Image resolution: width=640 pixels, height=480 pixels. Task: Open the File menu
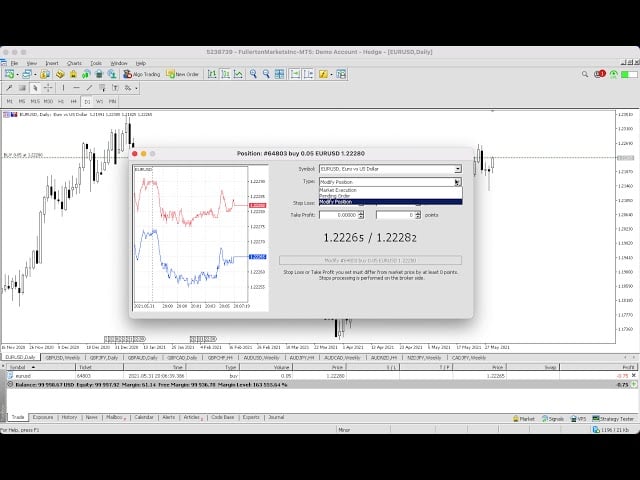[14, 63]
